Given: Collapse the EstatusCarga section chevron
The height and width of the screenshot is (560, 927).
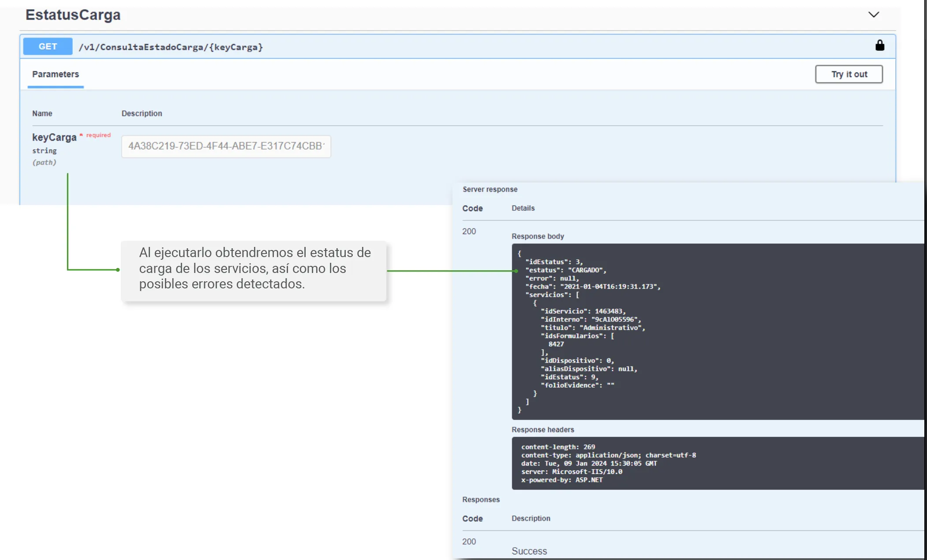Looking at the screenshot, I should pos(873,15).
